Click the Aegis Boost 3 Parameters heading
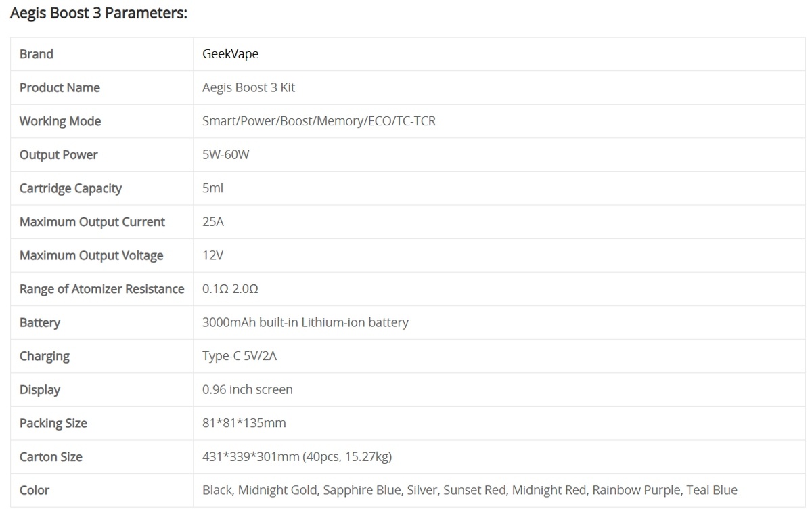The image size is (812, 528). click(99, 13)
